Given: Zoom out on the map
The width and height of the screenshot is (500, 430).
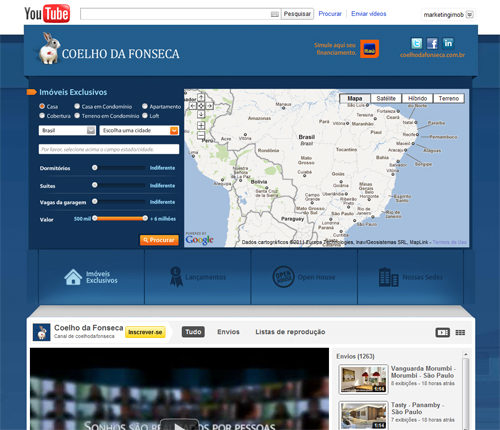Looking at the screenshot, I should (201, 135).
